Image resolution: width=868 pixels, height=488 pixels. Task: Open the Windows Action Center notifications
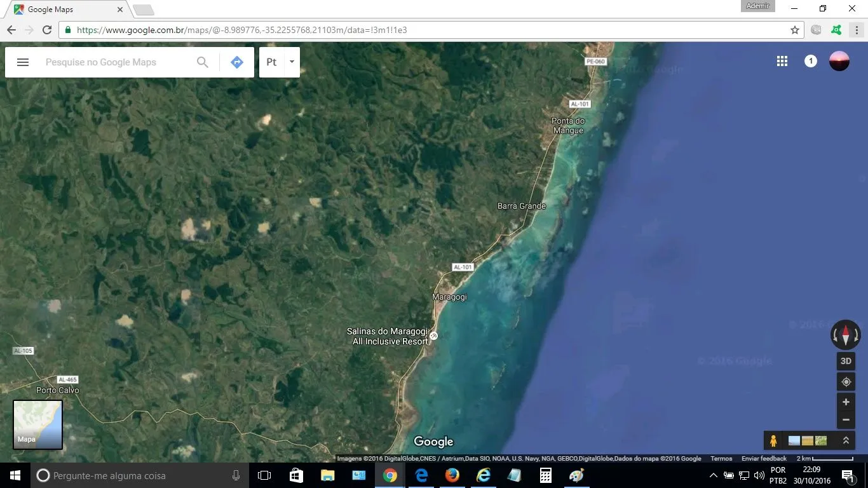848,475
